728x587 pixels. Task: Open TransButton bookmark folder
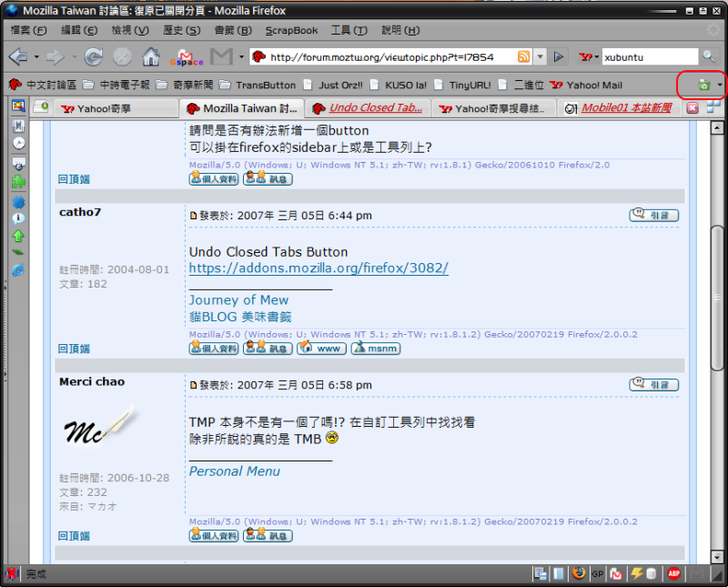pyautogui.click(x=258, y=85)
